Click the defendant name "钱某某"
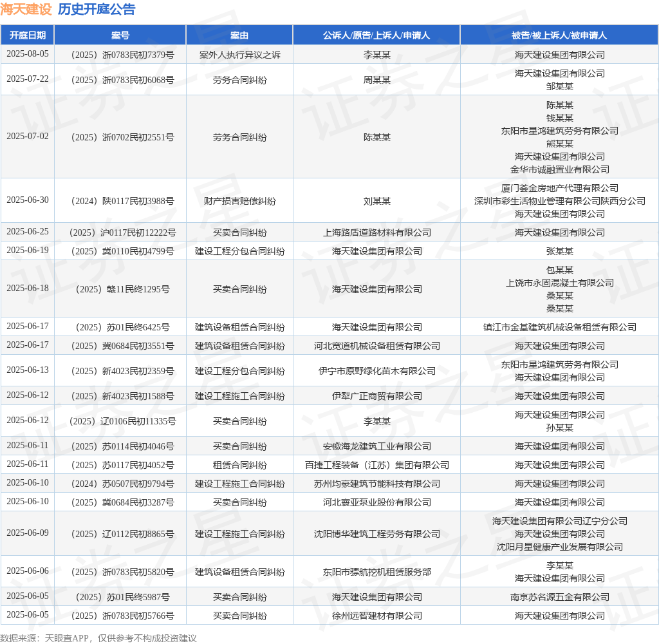The image size is (659, 644). coord(559,118)
